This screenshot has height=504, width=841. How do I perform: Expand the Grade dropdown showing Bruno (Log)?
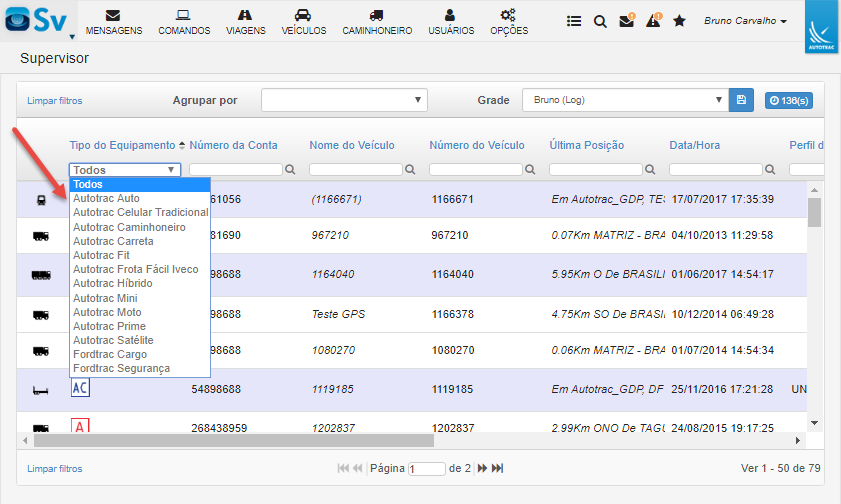pos(625,100)
